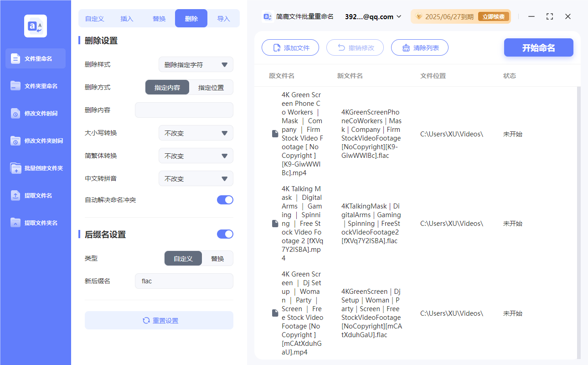
Task: Click 重置设置 to reset settings
Action: [x=159, y=320]
